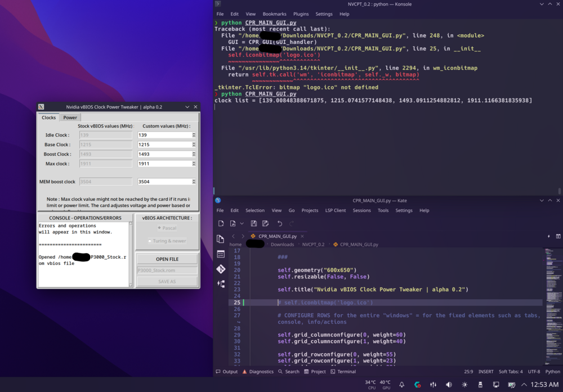The width and height of the screenshot is (563, 392).
Task: Click NVCPT_0.2 in Kate's breadcrumb path
Action: click(x=313, y=245)
